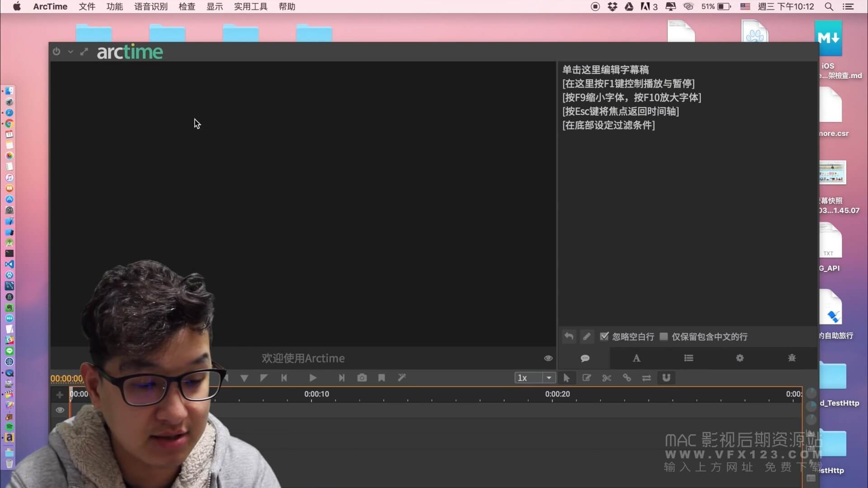Open the bug report tab
This screenshot has height=488, width=868.
click(x=792, y=358)
